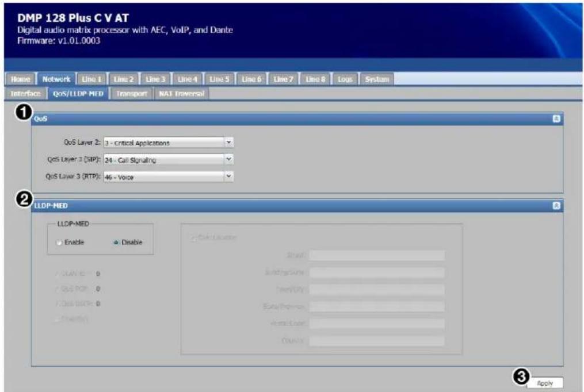
Task: Select the Network tab
Action: tap(56, 79)
